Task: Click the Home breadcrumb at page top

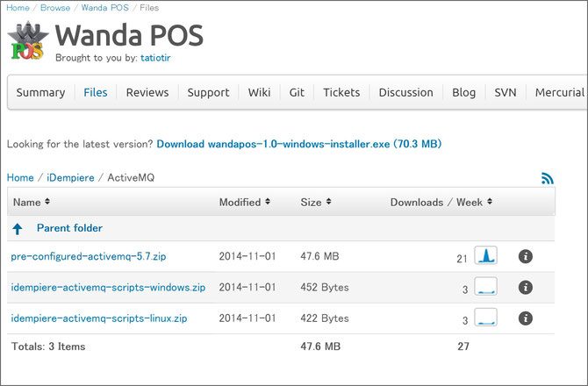Action: click(x=18, y=8)
